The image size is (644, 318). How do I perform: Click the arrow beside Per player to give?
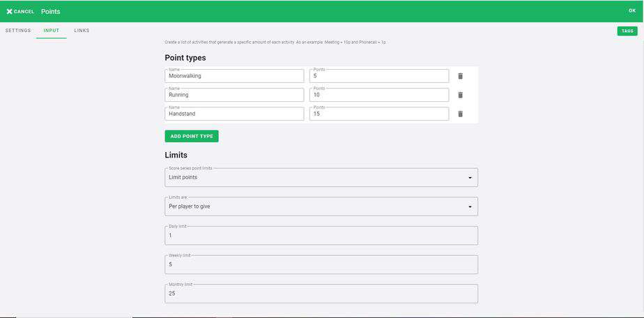[470, 206]
